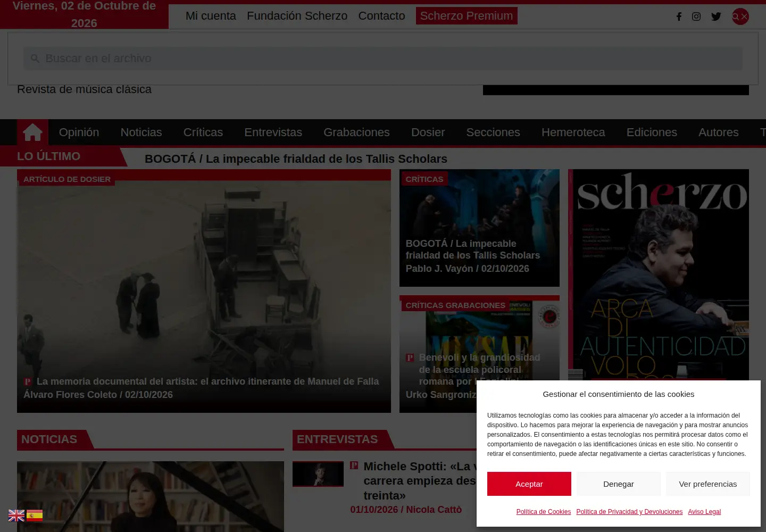Go to Scherzo Premium

tap(467, 16)
